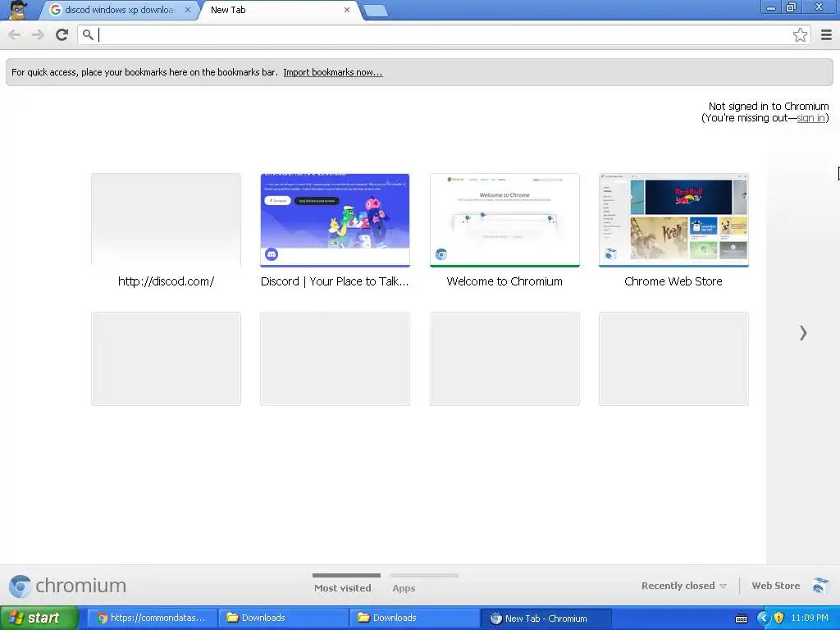
Task: Click the search magnifier icon in address bar
Action: coord(88,34)
